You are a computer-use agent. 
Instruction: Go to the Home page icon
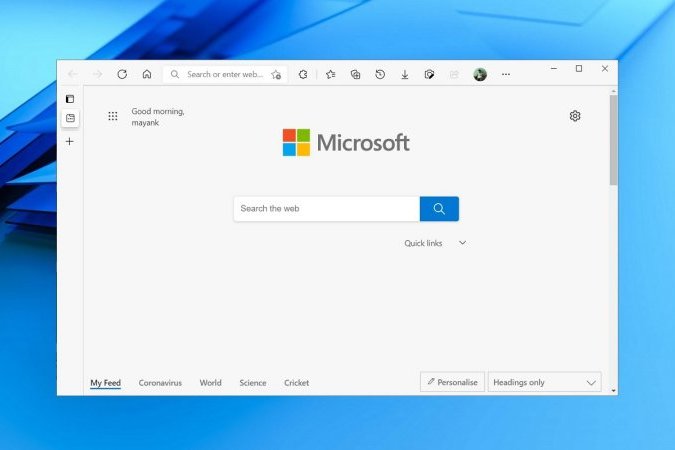point(147,74)
